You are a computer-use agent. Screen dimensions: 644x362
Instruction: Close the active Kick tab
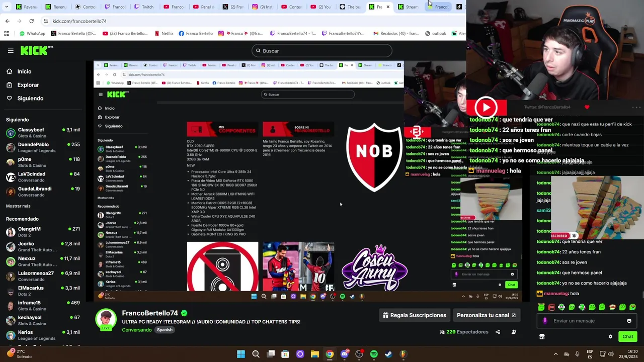388,7
